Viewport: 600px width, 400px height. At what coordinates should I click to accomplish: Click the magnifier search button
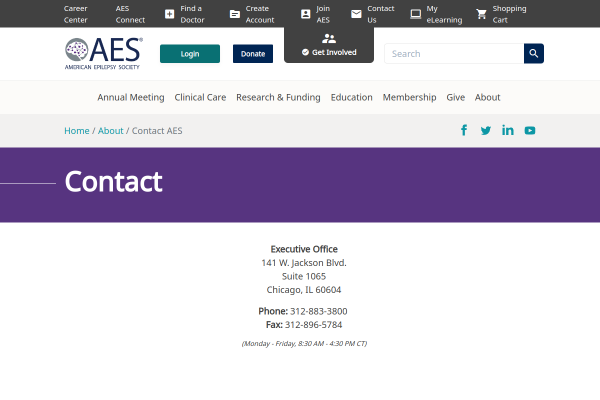[534, 54]
